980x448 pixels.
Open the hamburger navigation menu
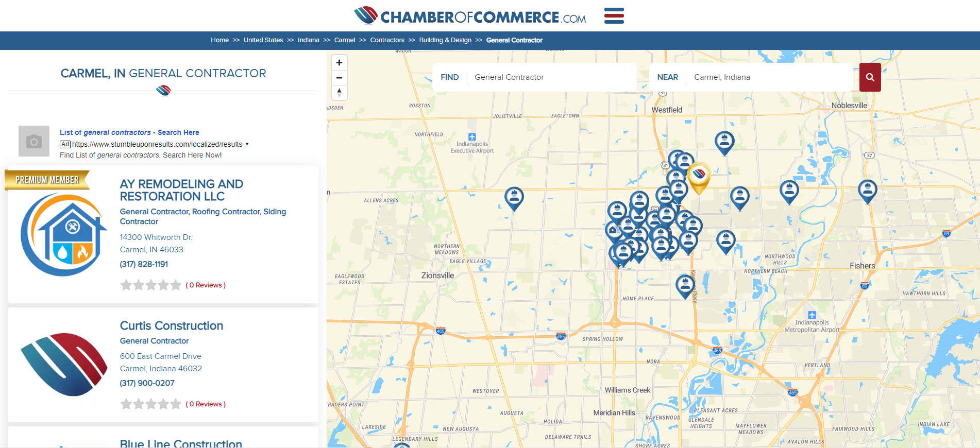(x=614, y=16)
